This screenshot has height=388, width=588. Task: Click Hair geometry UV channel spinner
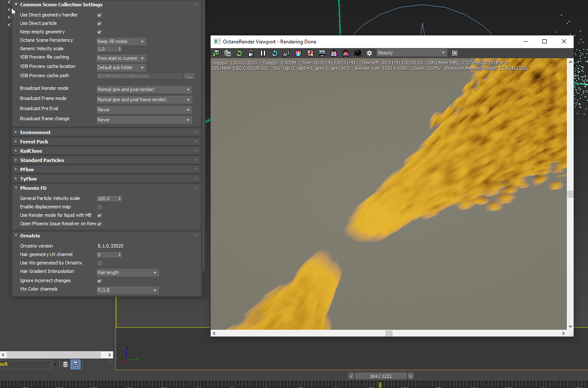click(x=120, y=255)
